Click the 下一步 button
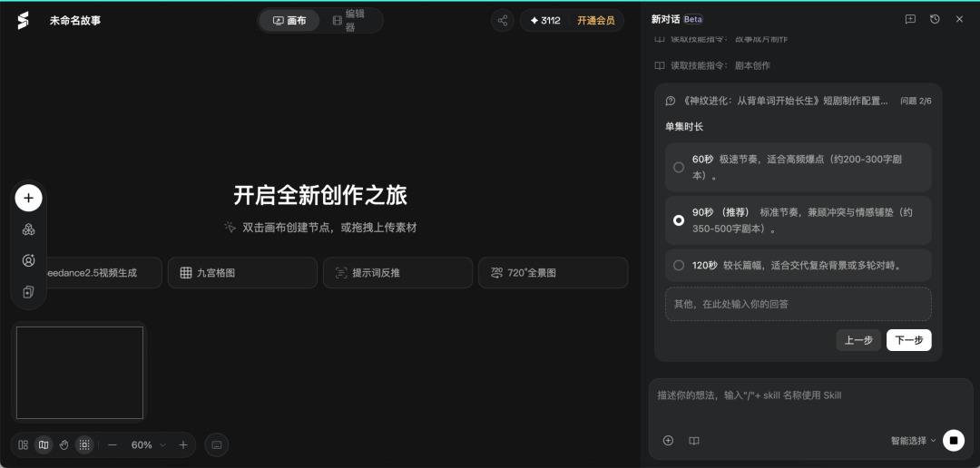 point(908,340)
